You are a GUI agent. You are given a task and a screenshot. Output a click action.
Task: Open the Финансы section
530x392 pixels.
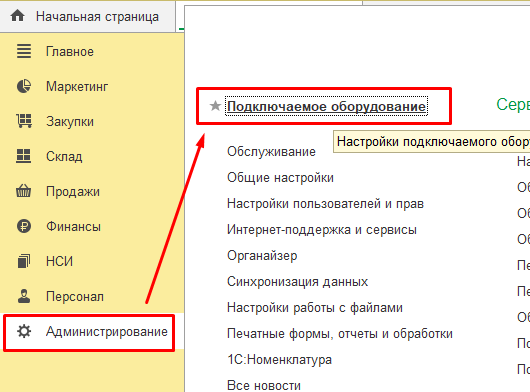point(73,226)
